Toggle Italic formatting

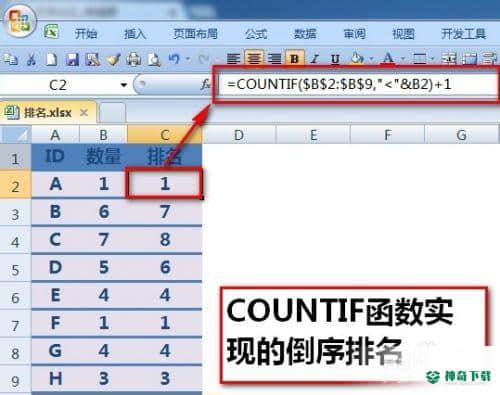click(315, 59)
